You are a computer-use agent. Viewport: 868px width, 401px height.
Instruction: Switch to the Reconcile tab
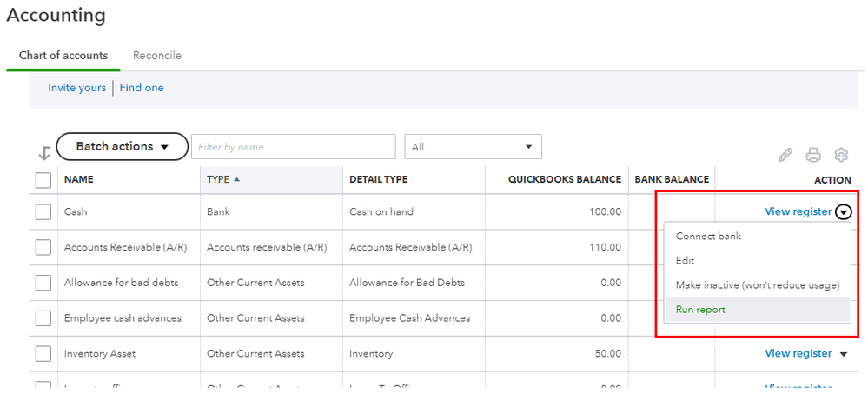click(157, 56)
